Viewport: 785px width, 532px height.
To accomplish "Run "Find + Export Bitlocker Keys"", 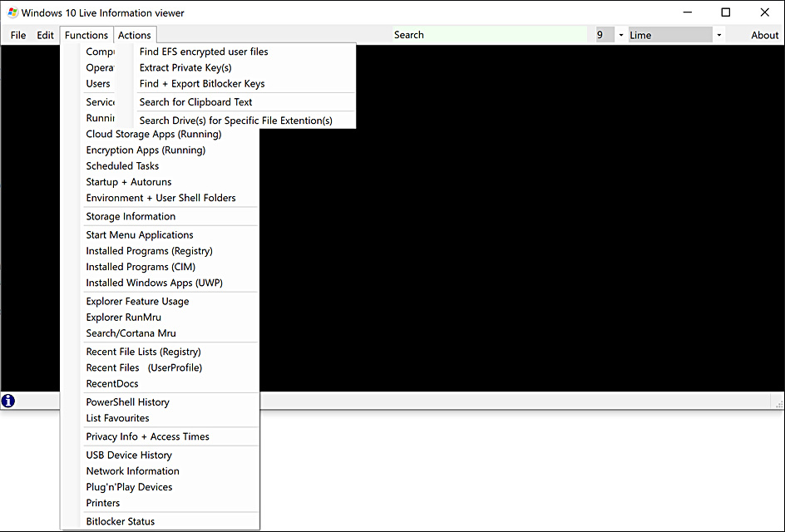I will tap(202, 83).
